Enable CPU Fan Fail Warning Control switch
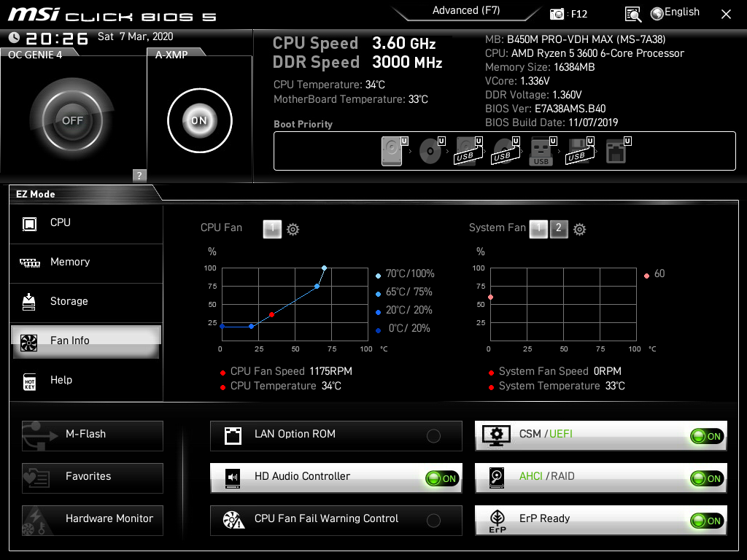 pos(433,521)
